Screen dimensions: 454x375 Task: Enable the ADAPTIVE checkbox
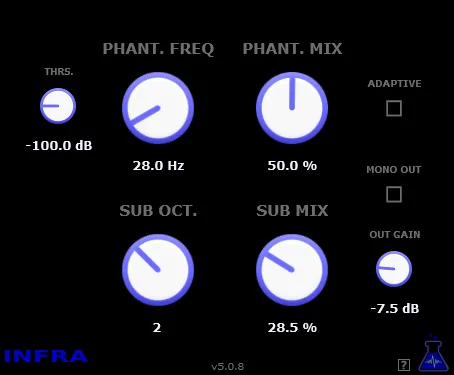(x=394, y=108)
